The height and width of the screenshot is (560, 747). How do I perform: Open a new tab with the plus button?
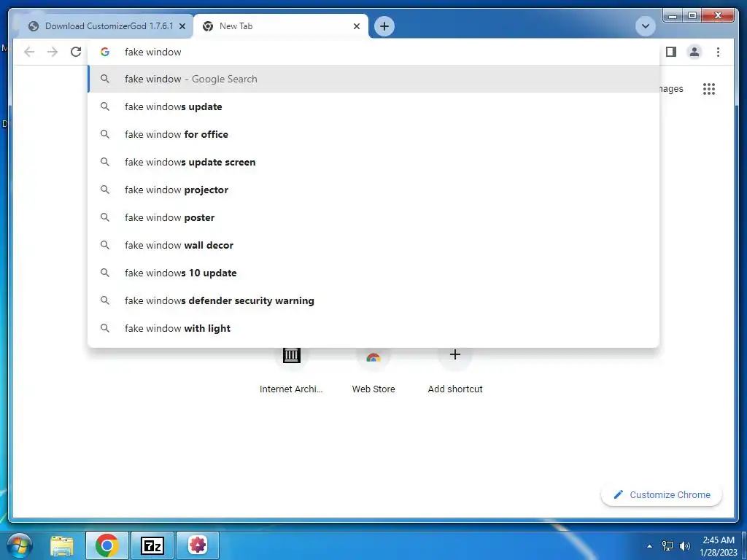(x=384, y=26)
